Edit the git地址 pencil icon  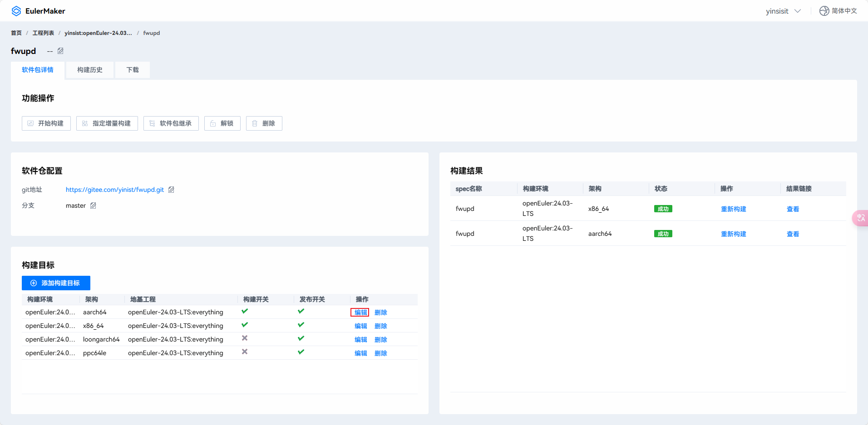point(171,190)
